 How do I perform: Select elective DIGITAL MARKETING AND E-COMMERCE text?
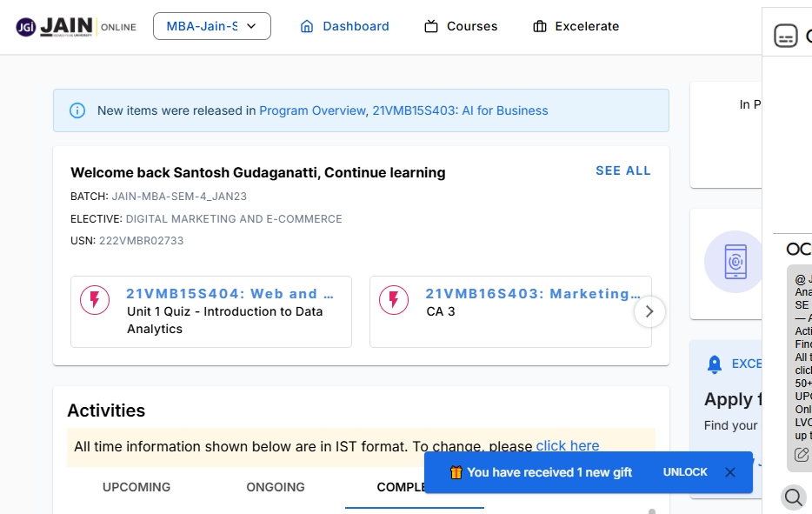(x=234, y=218)
